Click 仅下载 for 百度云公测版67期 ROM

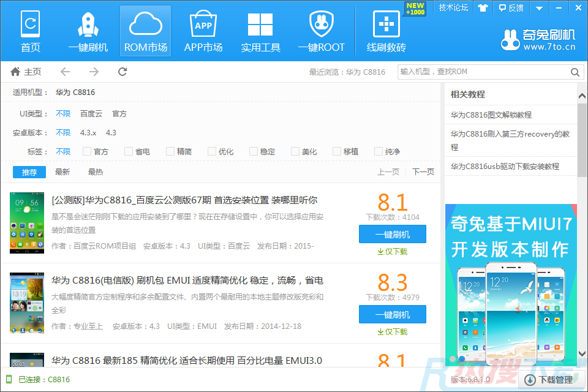coord(392,251)
